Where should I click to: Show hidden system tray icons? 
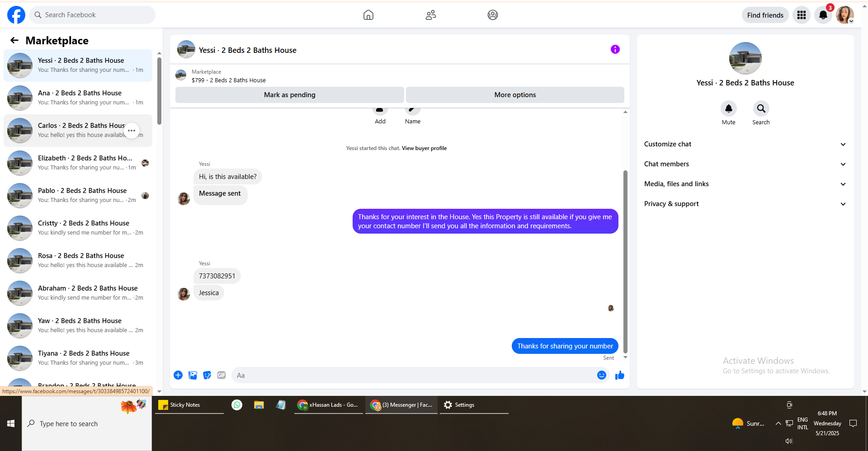point(778,423)
